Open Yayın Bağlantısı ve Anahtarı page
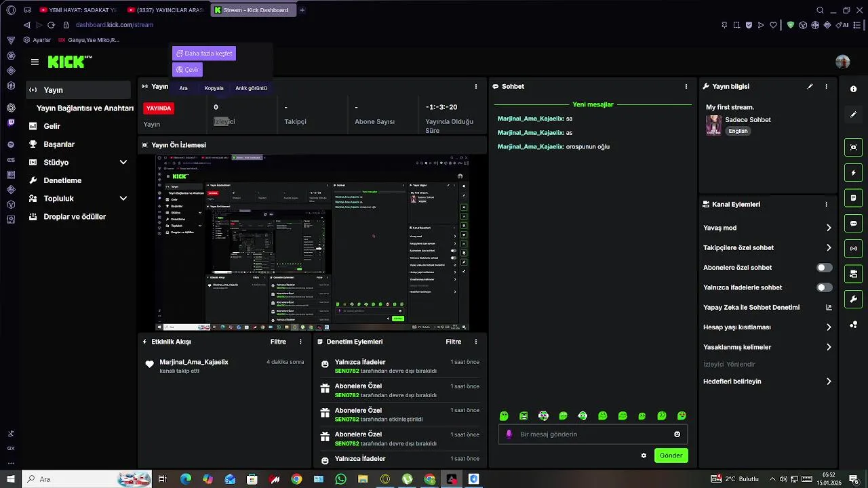The image size is (868, 488). point(85,108)
